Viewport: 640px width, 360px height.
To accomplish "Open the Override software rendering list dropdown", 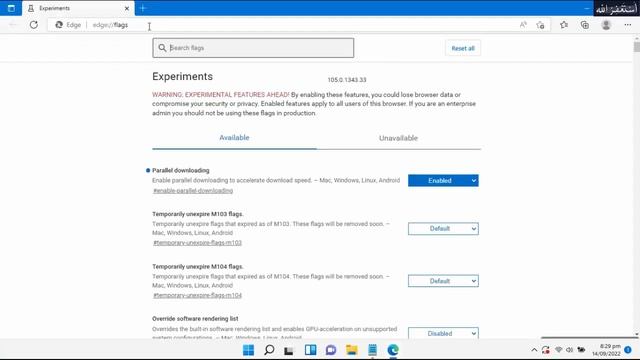I will click(443, 333).
